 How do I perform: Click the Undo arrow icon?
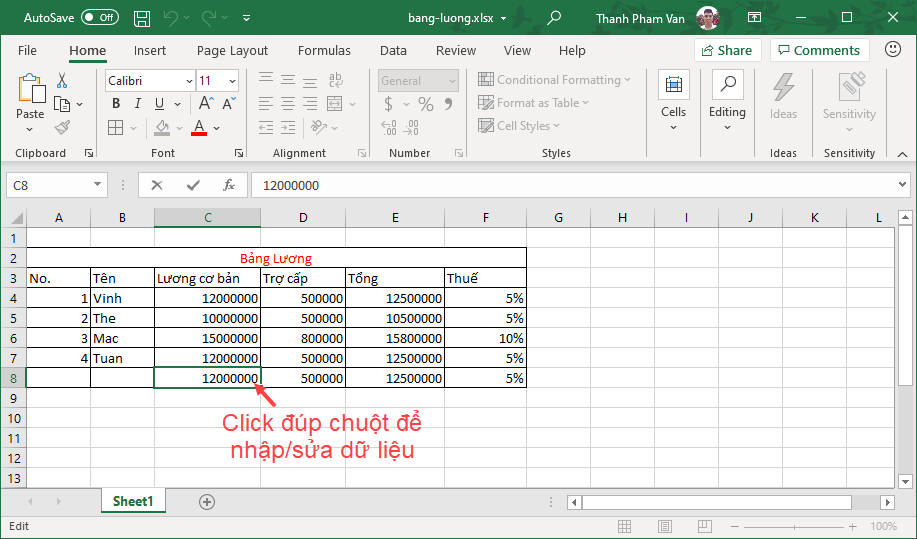171,18
